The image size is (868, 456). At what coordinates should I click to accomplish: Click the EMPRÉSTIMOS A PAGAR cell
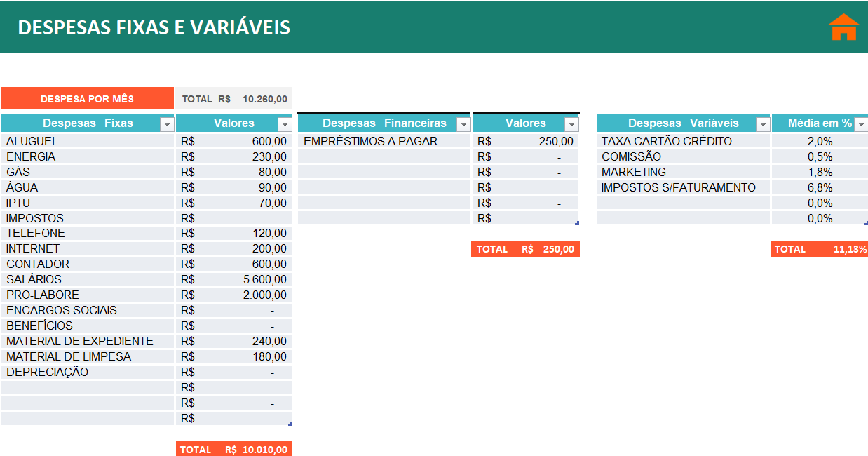tap(384, 141)
